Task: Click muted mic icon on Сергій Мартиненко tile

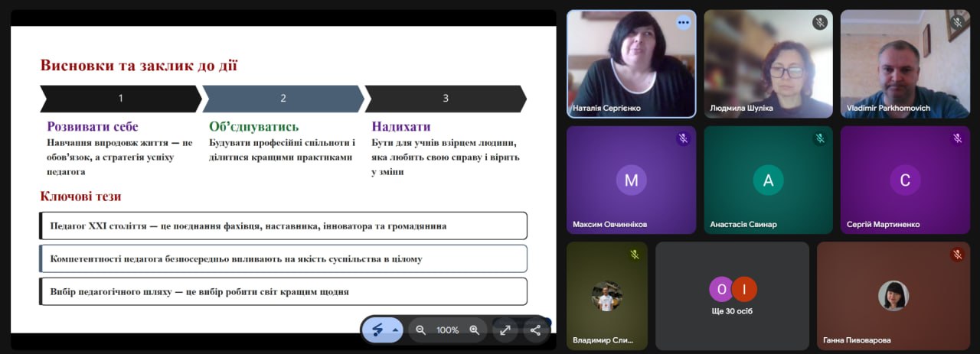Action: (x=957, y=138)
